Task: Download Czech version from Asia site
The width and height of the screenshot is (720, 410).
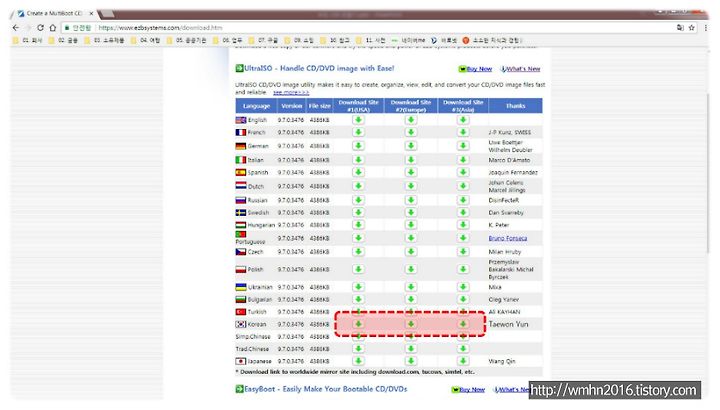Action: tap(463, 252)
